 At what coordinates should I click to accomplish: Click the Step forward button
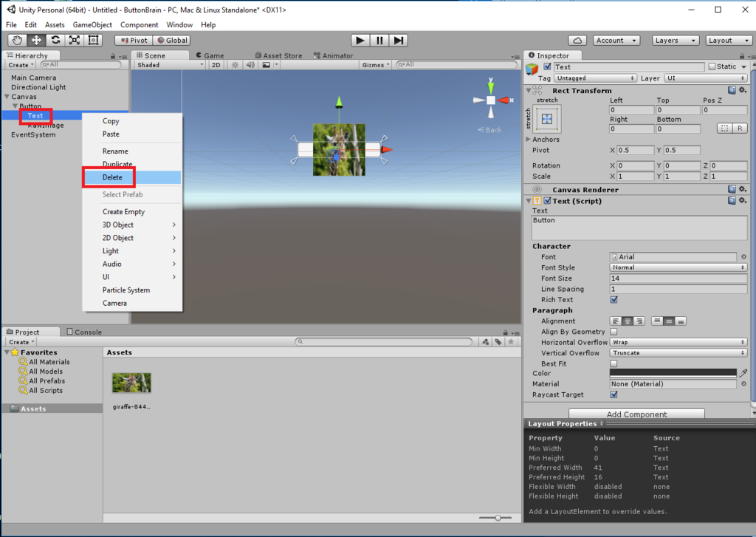pos(398,41)
